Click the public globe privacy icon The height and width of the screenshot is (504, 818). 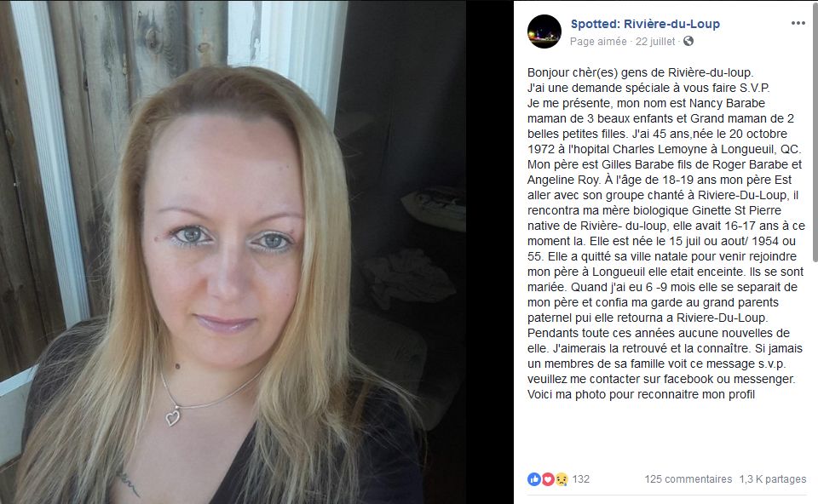(688, 41)
